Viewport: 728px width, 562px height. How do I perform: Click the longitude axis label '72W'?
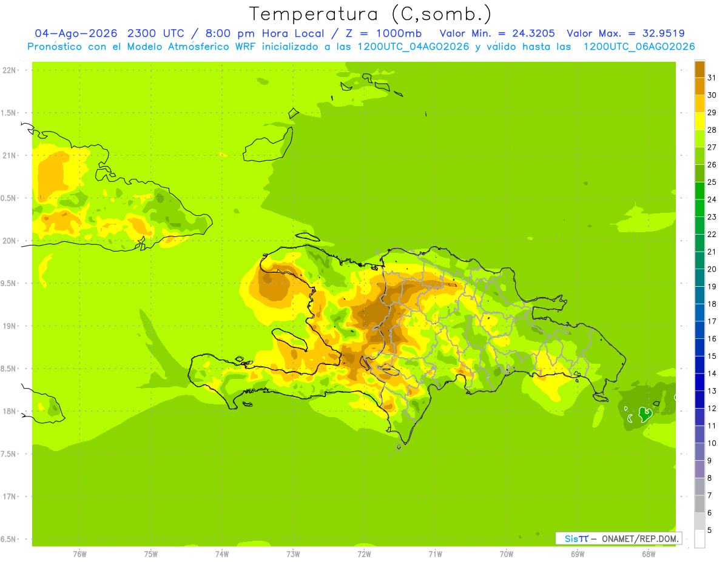coord(364,554)
